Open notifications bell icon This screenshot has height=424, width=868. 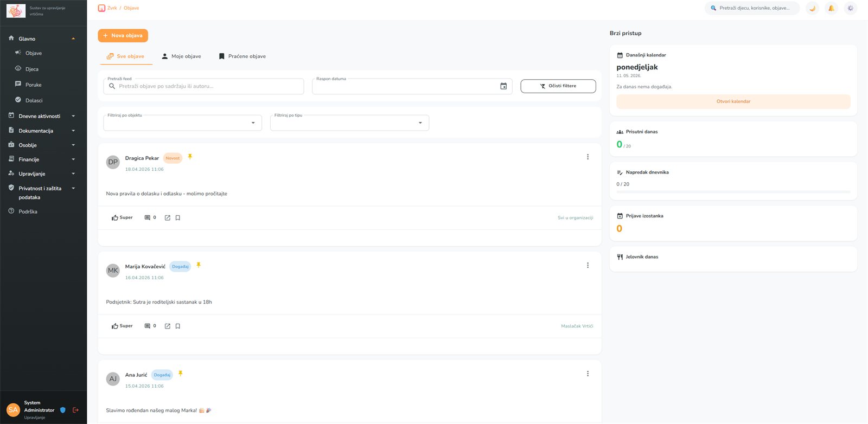click(831, 8)
